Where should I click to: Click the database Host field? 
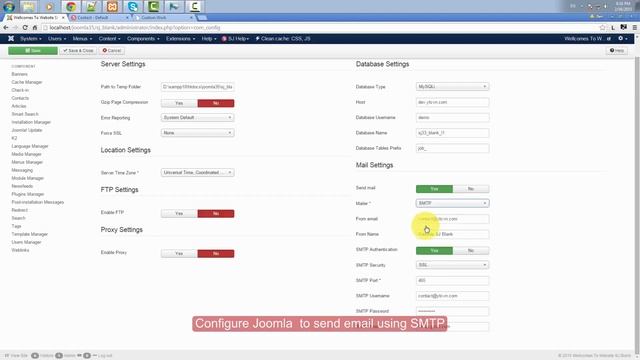coord(452,102)
